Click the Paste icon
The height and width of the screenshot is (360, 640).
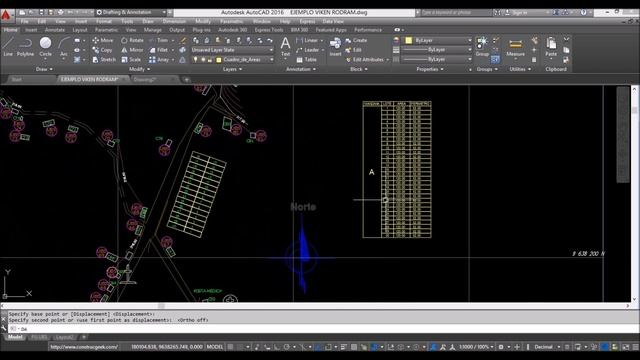pyautogui.click(x=551, y=46)
